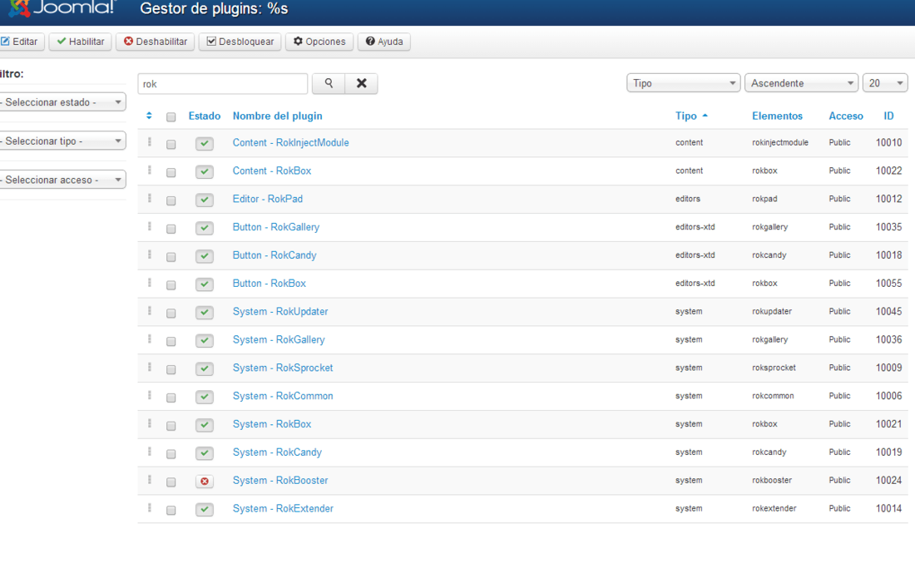Click the Desbloquear toolbar button
This screenshot has width=915, height=588.
coord(240,42)
